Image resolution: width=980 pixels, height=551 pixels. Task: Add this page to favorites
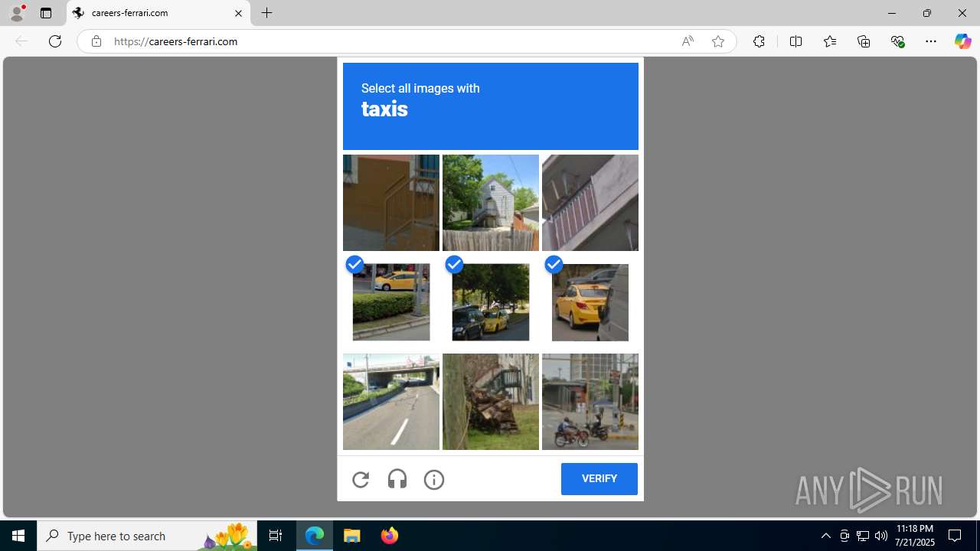(718, 41)
